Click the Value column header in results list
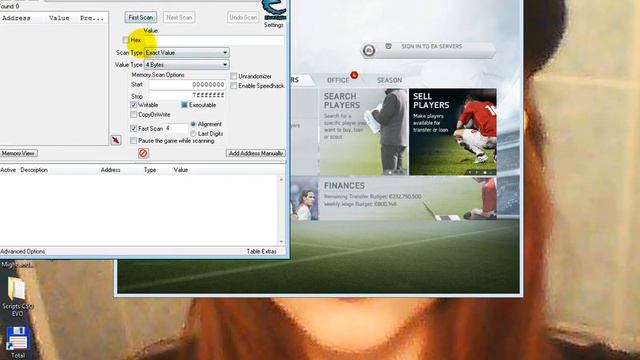Viewport: 640px width, 360px height. click(x=59, y=18)
